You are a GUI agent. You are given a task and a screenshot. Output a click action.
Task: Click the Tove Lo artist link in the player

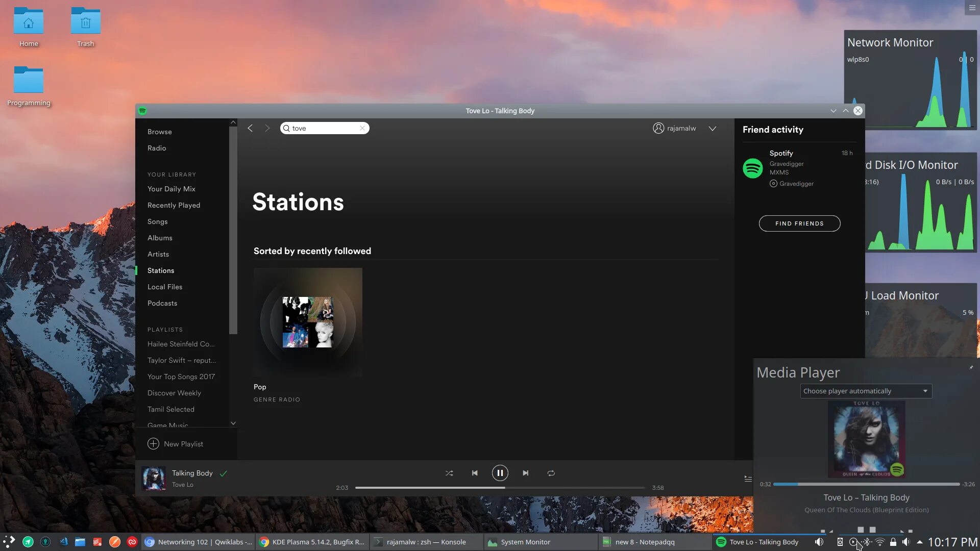coord(183,485)
